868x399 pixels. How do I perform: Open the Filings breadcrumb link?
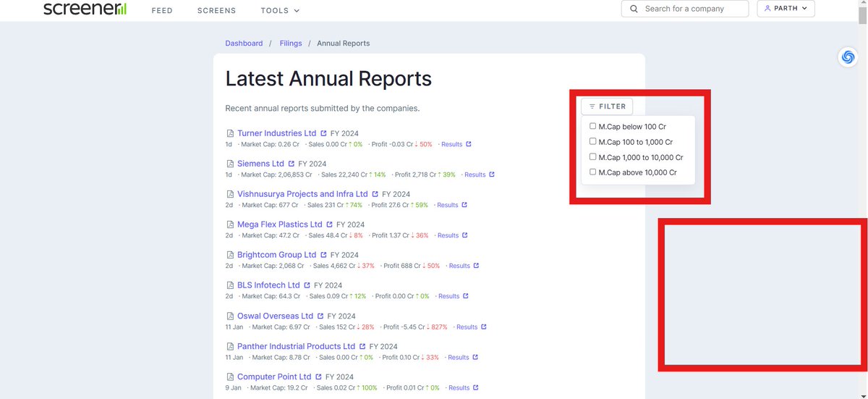291,43
